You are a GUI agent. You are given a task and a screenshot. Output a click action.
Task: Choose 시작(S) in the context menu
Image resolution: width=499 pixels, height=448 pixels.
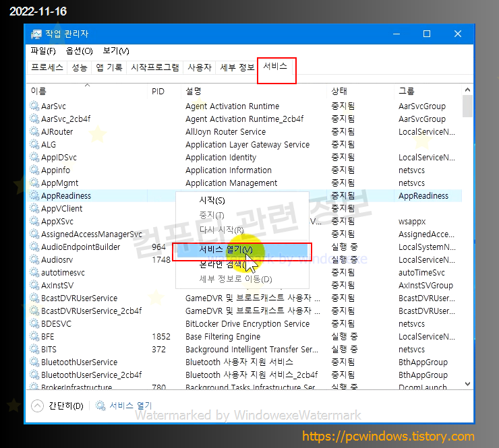coord(242,200)
